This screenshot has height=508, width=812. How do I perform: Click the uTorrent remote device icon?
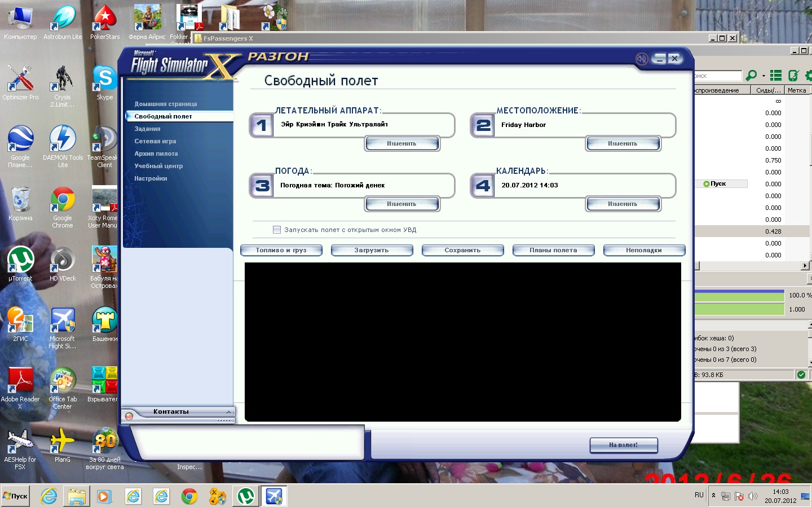(x=793, y=75)
